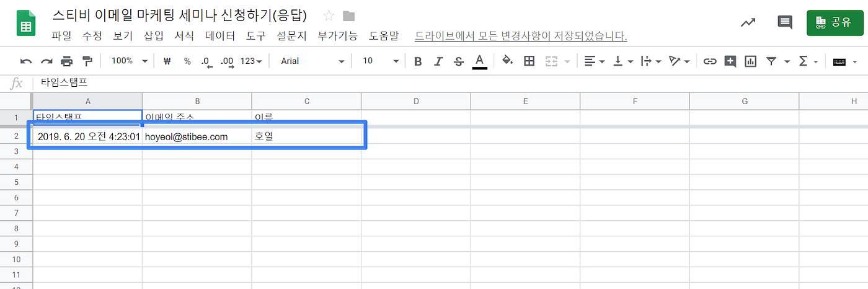Click the print icon
Image resolution: width=868 pixels, height=289 pixels.
click(67, 61)
